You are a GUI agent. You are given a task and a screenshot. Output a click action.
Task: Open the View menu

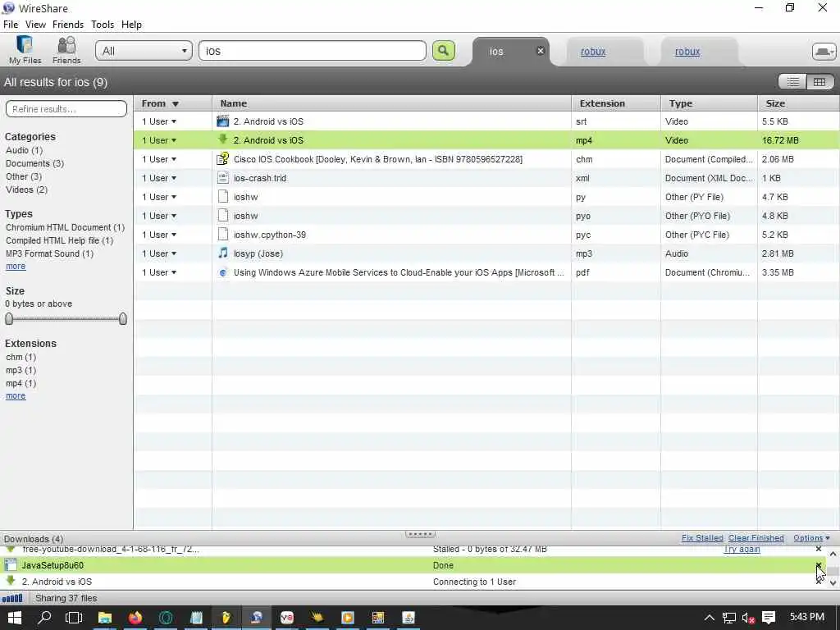35,24
